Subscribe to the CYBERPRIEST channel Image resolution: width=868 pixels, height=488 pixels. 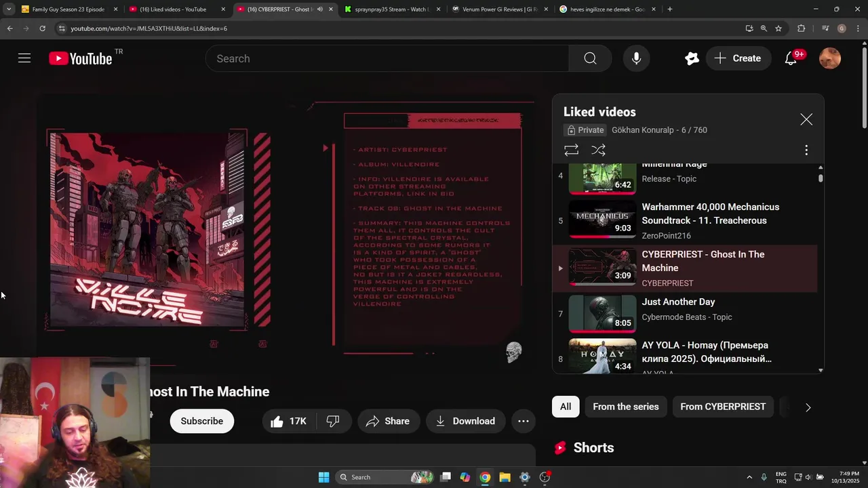(201, 421)
